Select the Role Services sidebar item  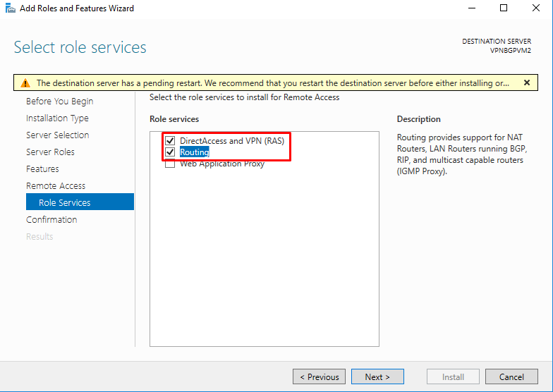(x=65, y=203)
